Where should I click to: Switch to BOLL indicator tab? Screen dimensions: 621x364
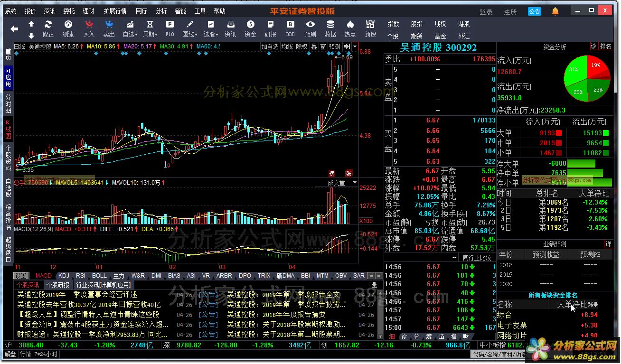pyautogui.click(x=99, y=276)
